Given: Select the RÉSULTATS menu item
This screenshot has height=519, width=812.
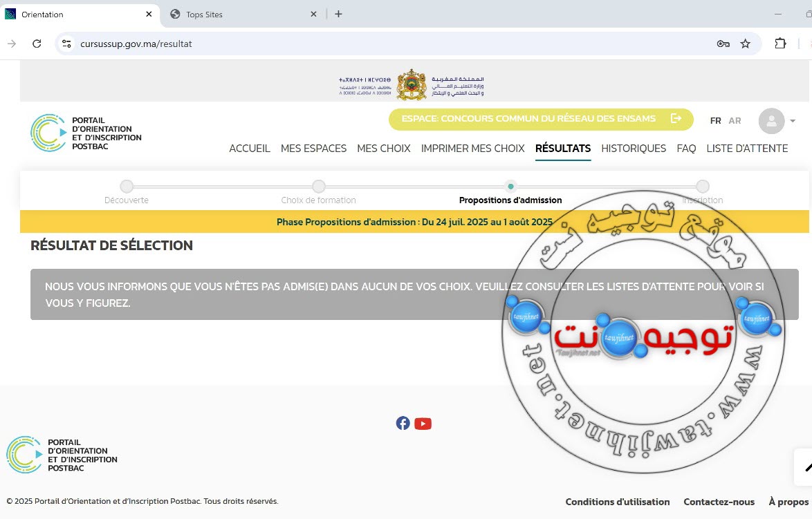Looking at the screenshot, I should [563, 149].
